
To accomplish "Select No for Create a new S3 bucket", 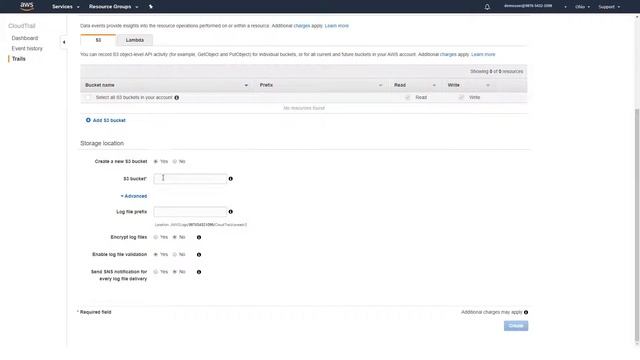I will (x=175, y=162).
